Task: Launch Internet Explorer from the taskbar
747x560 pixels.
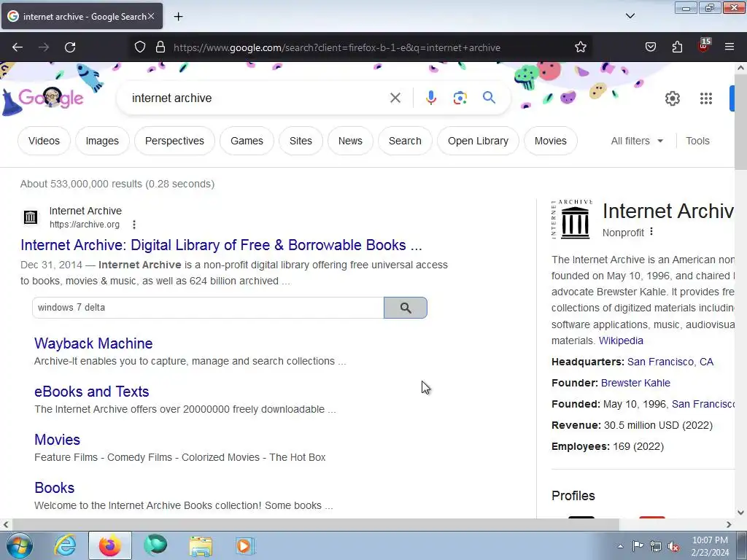Action: (x=65, y=545)
